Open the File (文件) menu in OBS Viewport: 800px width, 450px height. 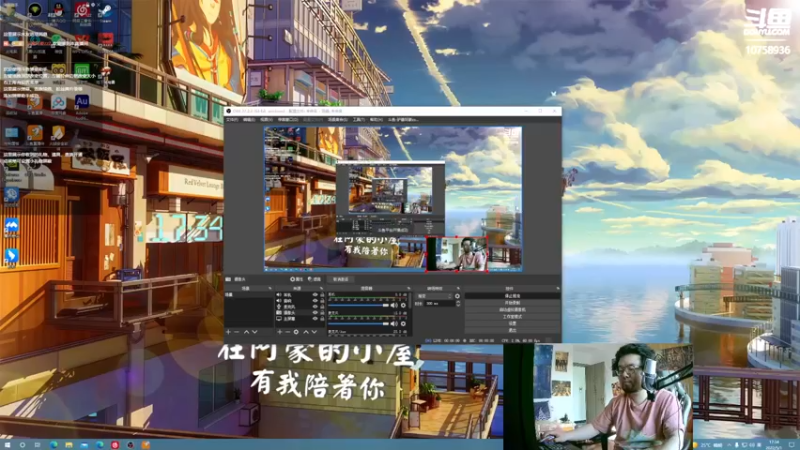point(232,120)
